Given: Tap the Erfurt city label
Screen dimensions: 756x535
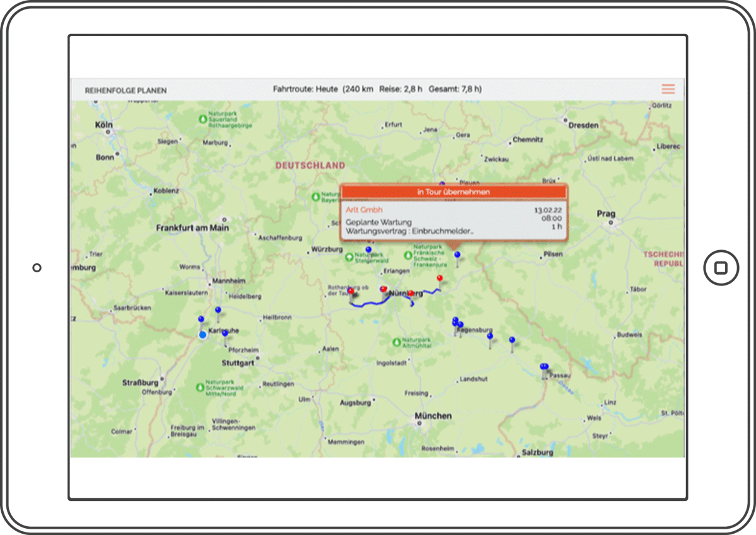Looking at the screenshot, I should [394, 125].
